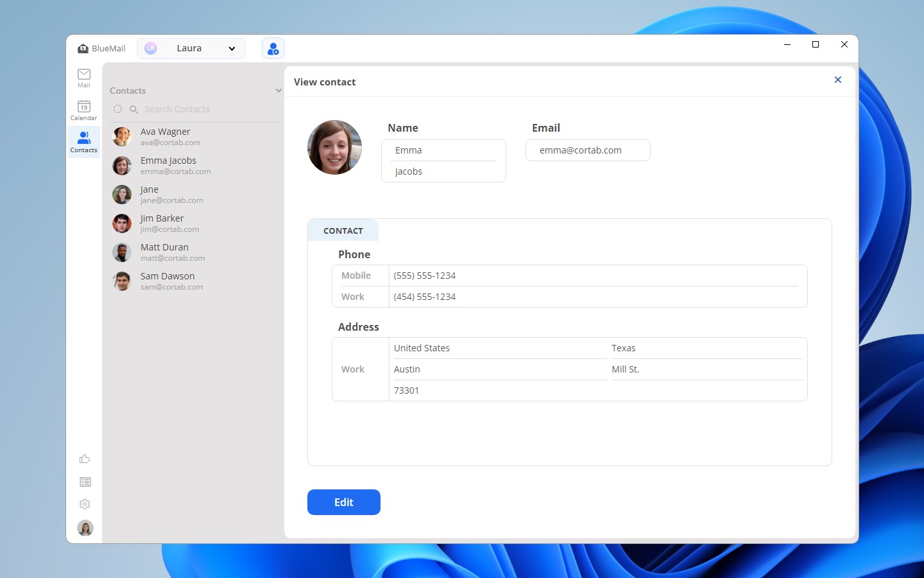This screenshot has width=924, height=578.
Task: Switch to the CONTACT tab
Action: pos(343,230)
